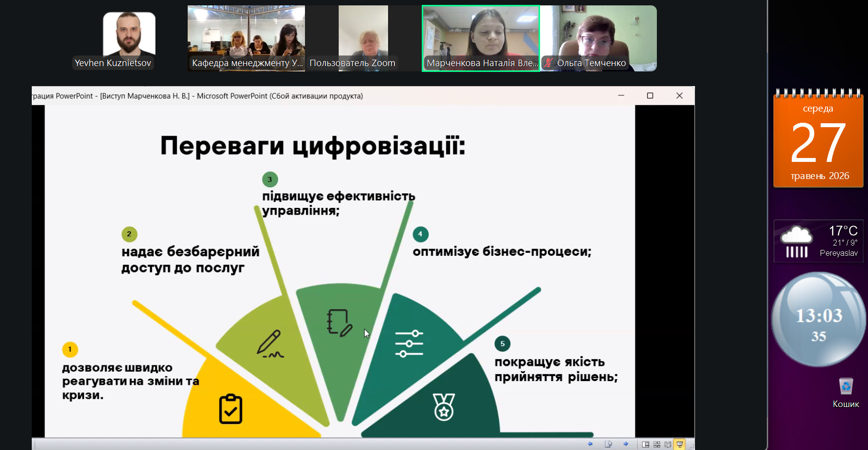Advance to next slide with blue right arrow
The image size is (868, 450).
point(626,444)
